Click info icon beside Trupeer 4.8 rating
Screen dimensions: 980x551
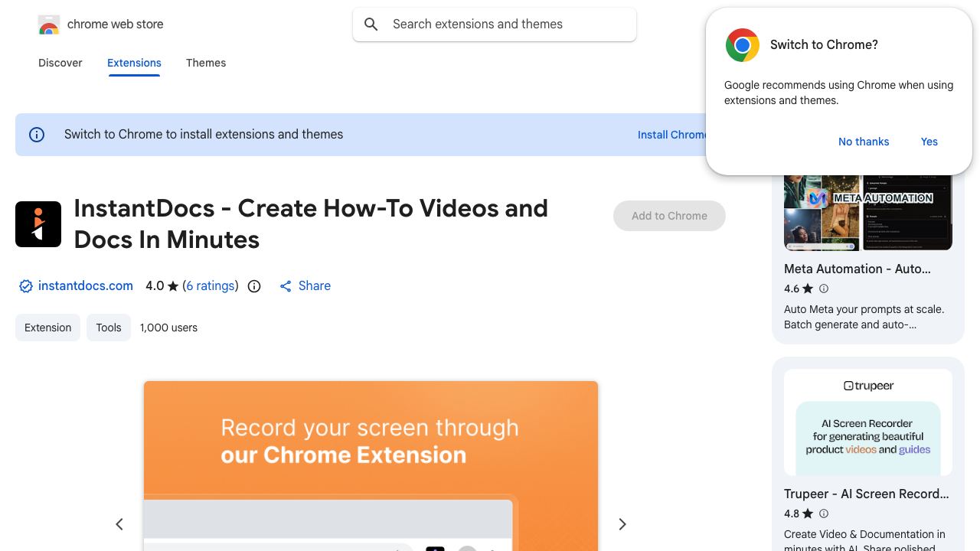824,514
